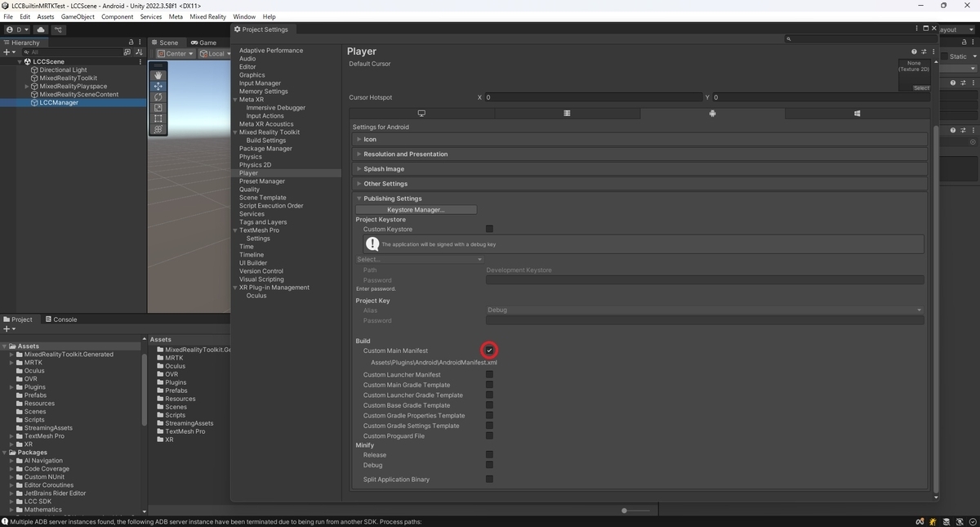Select Quality in Project Settings list
This screenshot has width=980, height=527.
coord(249,190)
